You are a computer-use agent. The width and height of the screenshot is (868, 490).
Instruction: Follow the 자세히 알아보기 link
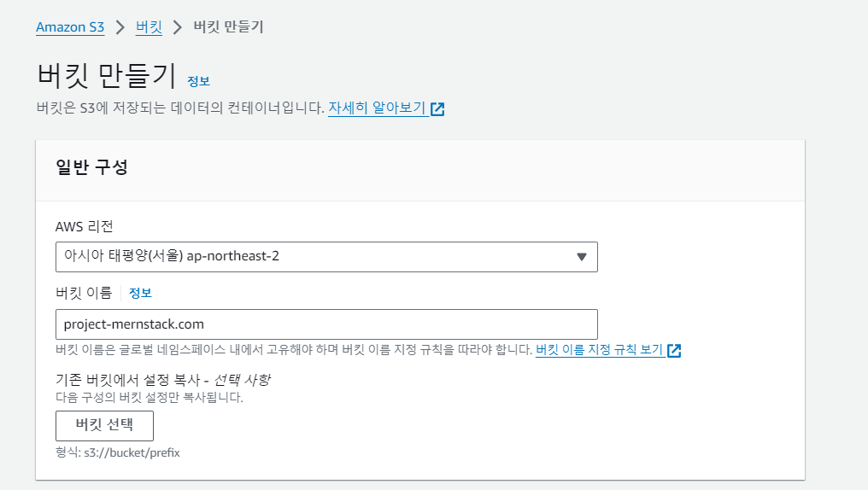[377, 108]
